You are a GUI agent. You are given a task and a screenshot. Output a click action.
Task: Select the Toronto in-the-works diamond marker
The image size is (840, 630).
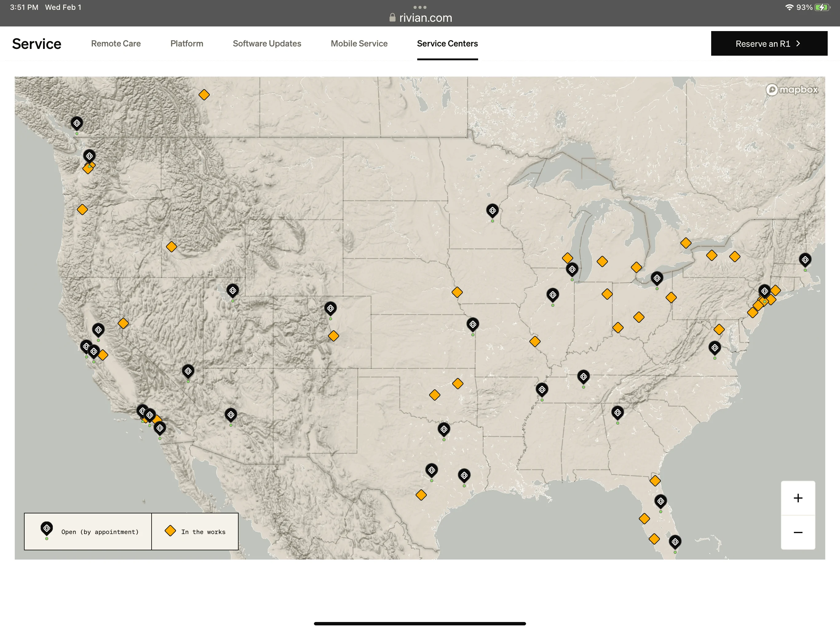(x=685, y=243)
